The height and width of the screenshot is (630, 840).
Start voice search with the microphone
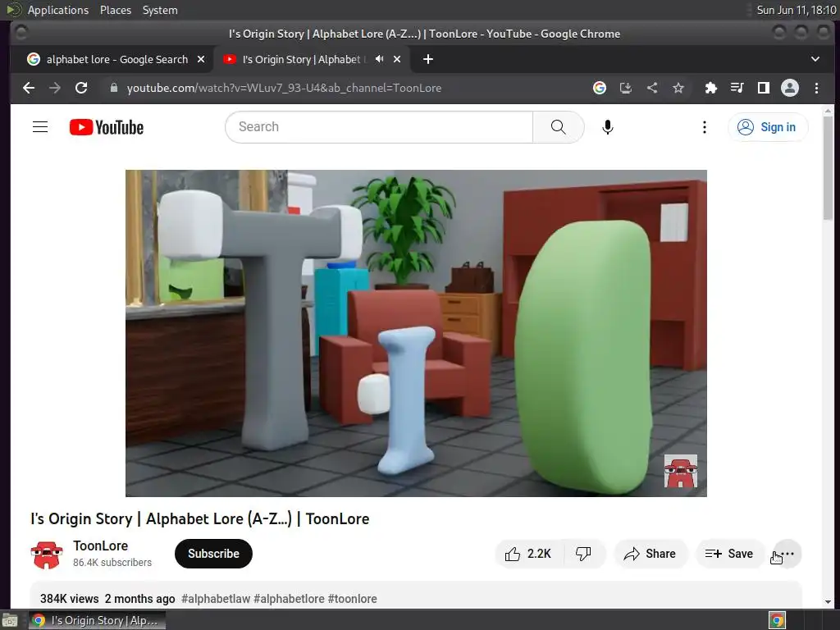[608, 127]
